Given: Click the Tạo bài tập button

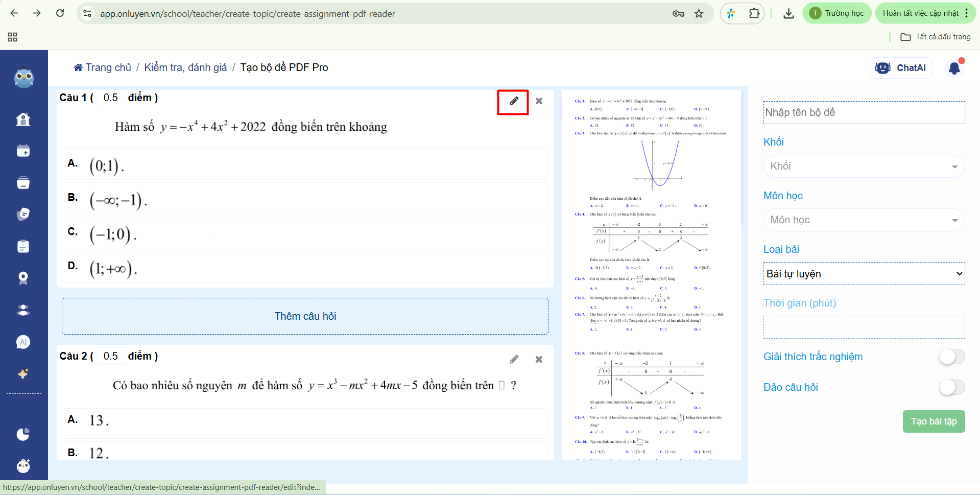Looking at the screenshot, I should point(934,421).
